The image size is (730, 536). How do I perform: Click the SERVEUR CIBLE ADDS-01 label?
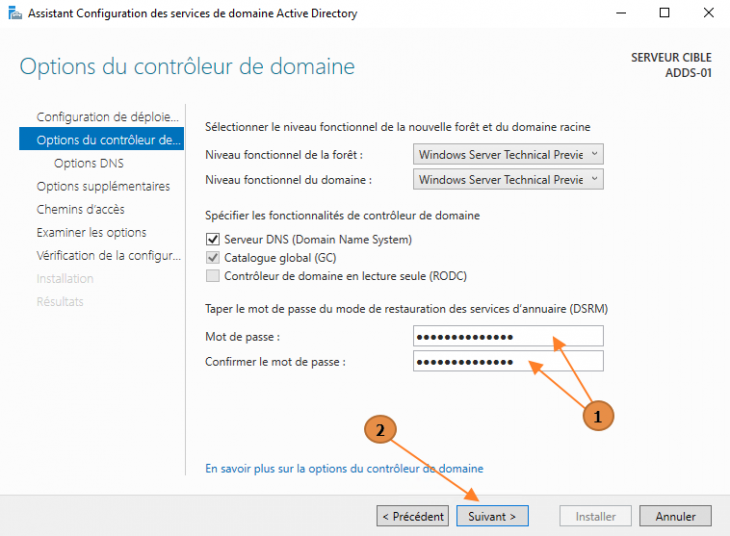pos(671,65)
